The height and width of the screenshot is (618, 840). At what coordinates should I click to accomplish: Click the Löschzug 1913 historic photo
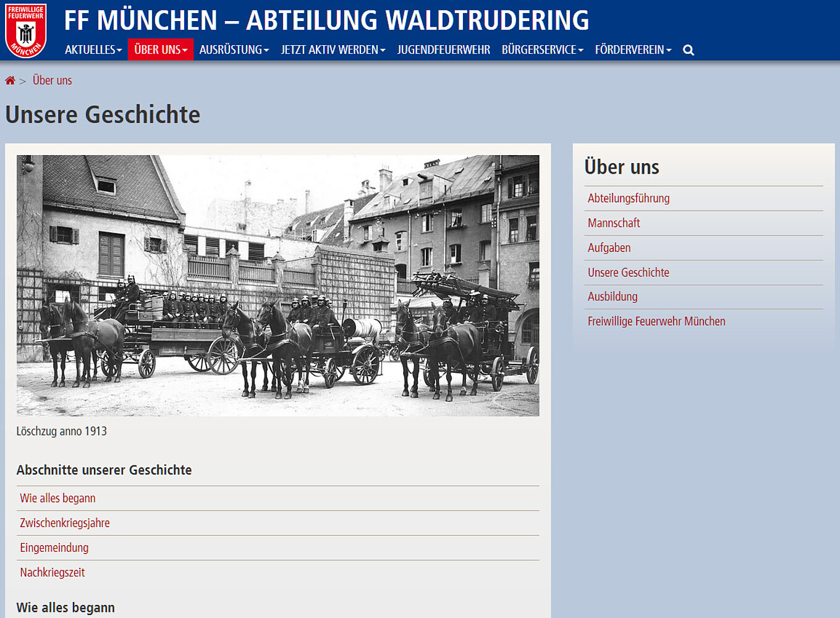(278, 286)
